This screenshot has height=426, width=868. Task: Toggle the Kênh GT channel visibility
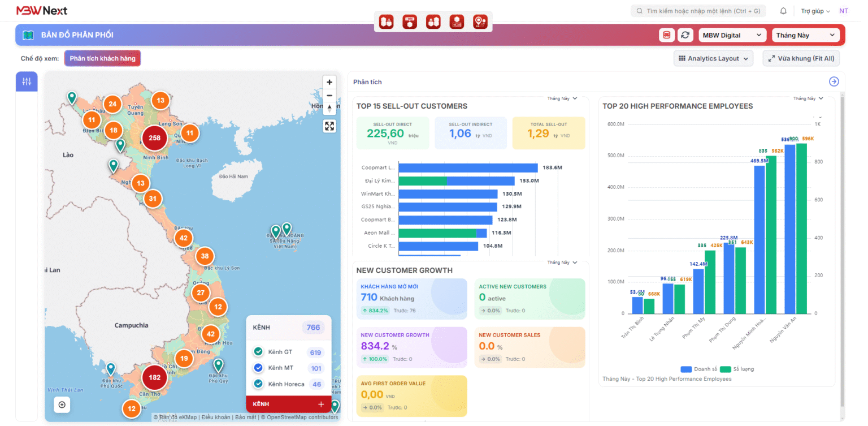pyautogui.click(x=258, y=352)
